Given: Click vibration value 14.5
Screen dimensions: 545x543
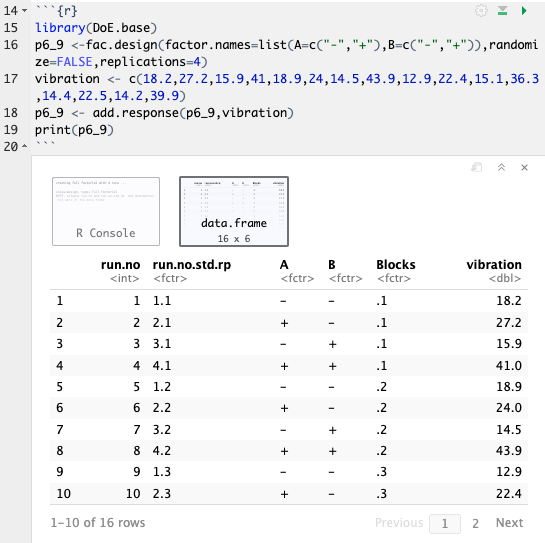Looking at the screenshot, I should coord(509,430).
